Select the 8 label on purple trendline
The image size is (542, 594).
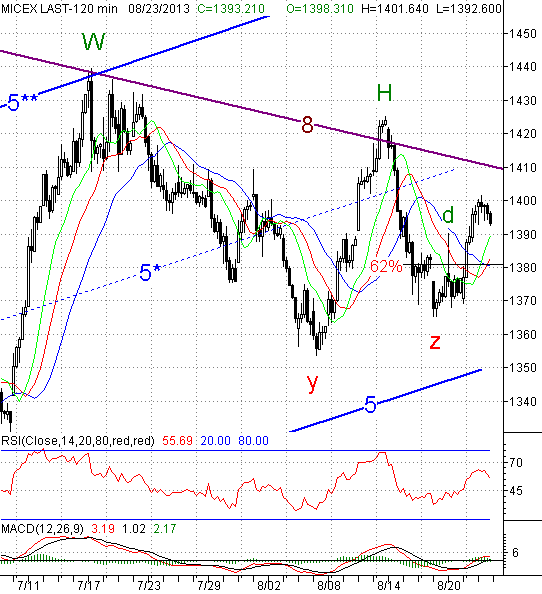[308, 125]
